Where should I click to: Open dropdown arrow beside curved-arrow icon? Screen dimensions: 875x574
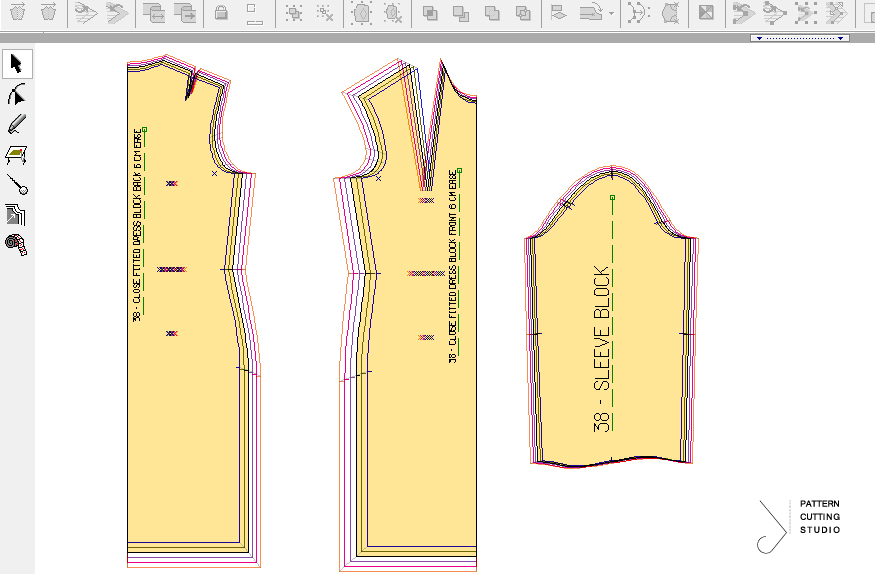click(x=612, y=13)
